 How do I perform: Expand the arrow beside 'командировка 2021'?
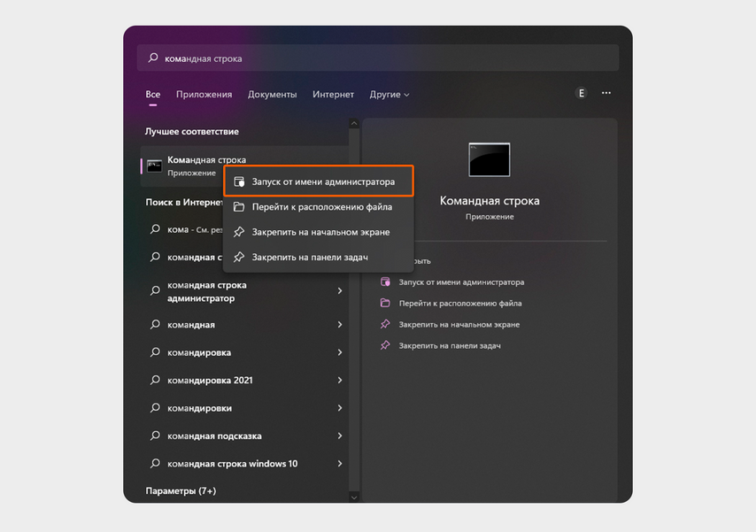click(340, 380)
